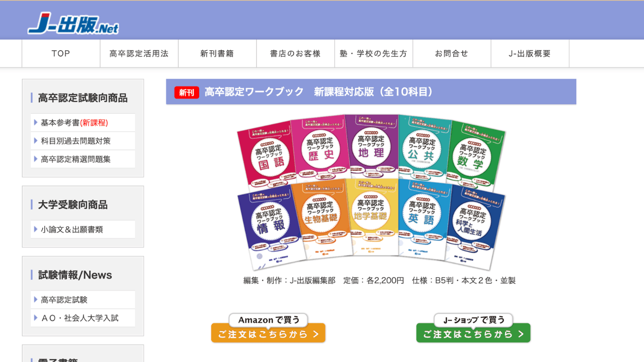
Task: Open 小論文＆出願書類 sidebar link
Action: (x=83, y=229)
